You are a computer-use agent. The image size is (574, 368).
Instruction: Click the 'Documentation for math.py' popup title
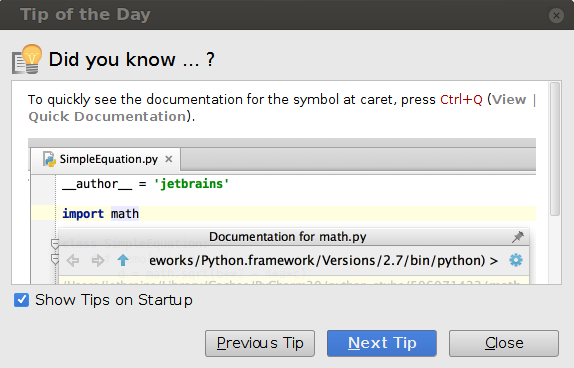pos(288,237)
